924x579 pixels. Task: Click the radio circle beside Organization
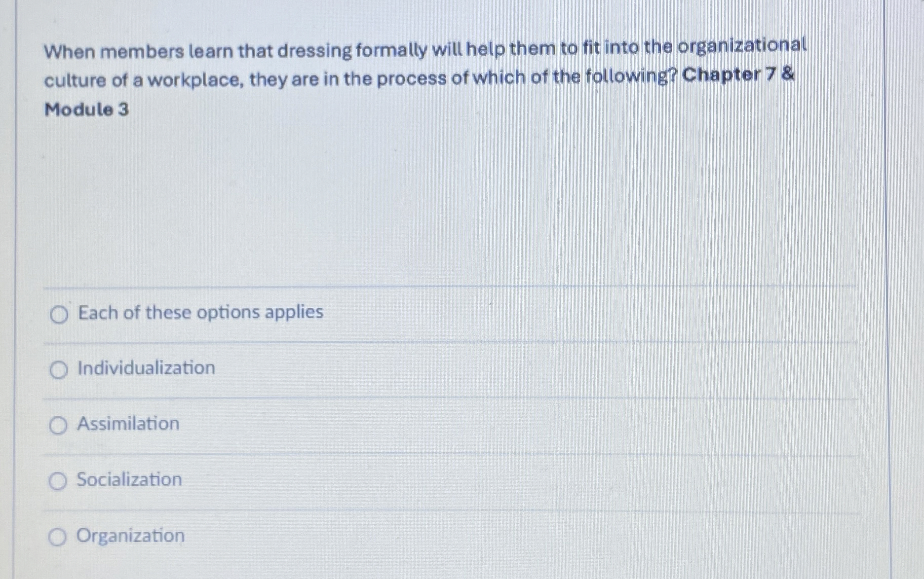57,536
